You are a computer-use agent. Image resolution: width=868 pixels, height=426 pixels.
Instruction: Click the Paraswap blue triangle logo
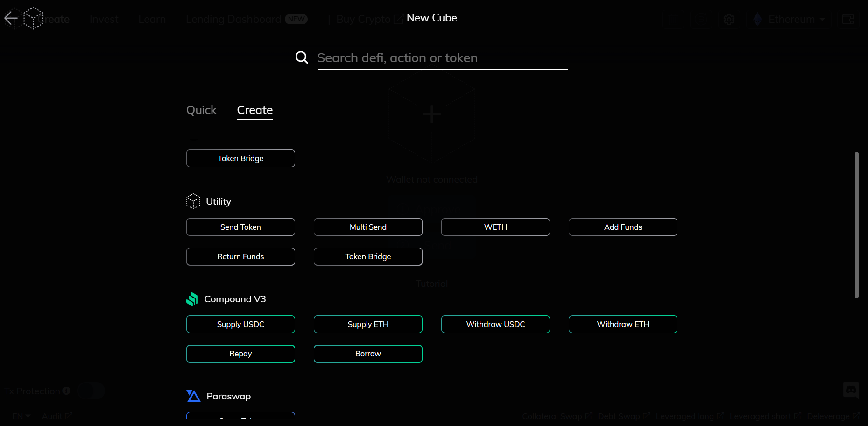point(193,396)
